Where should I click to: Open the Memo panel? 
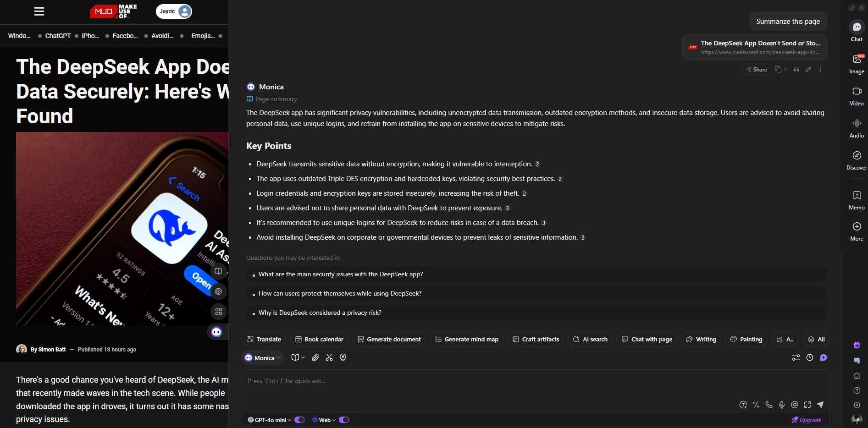coord(856,200)
